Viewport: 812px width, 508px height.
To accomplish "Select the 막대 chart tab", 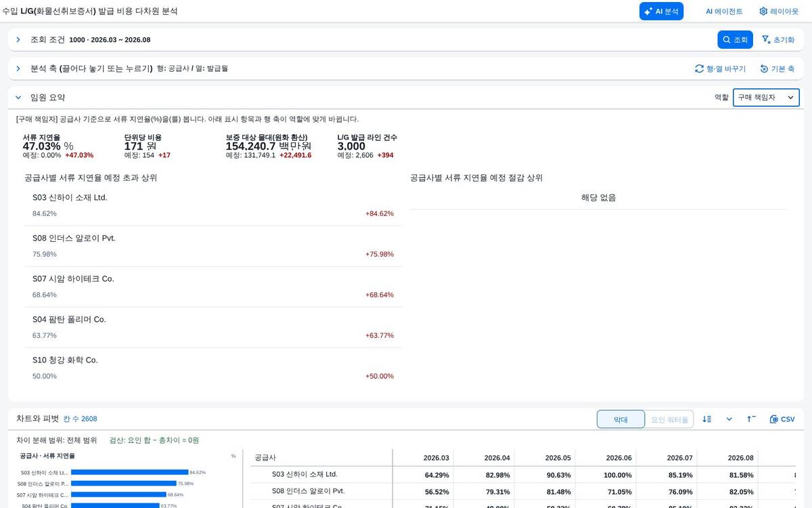I will click(621, 419).
